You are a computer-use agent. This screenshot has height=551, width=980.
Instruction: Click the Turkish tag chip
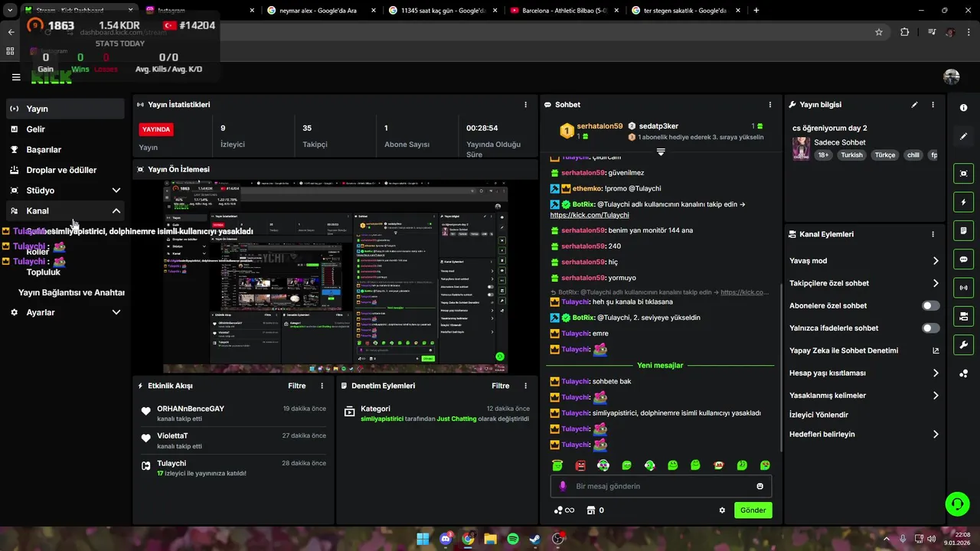click(x=851, y=155)
